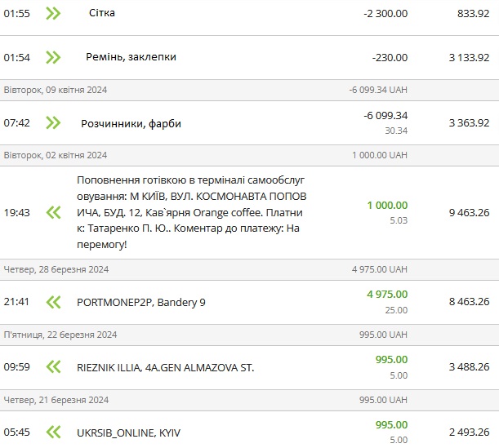Open the Поповнення готівкою terminal top-up description
The width and height of the screenshot is (499, 448).
(x=192, y=212)
